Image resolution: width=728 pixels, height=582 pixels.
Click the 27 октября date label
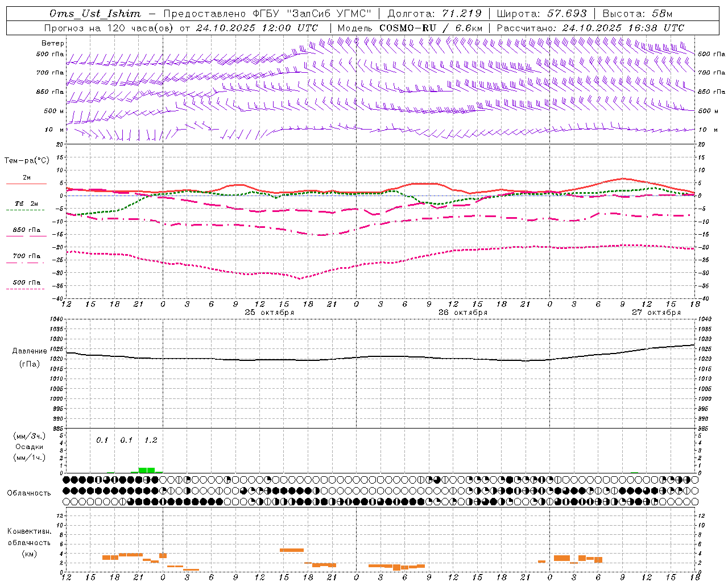[656, 312]
